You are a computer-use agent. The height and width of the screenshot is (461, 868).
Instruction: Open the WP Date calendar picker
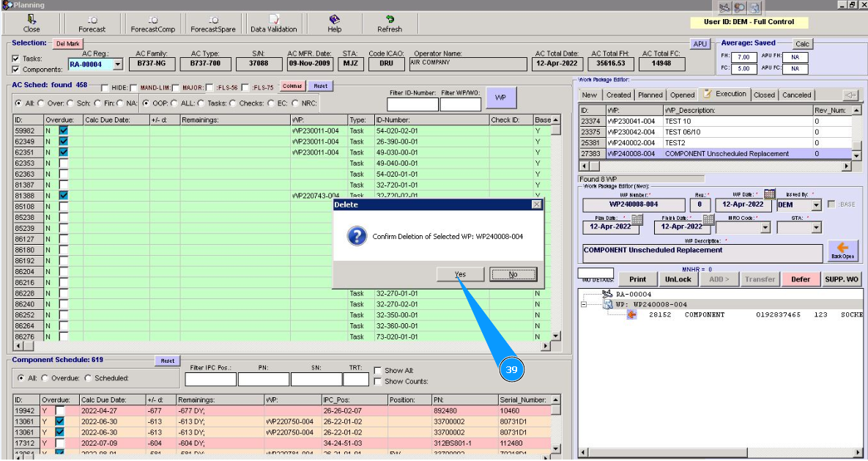769,194
